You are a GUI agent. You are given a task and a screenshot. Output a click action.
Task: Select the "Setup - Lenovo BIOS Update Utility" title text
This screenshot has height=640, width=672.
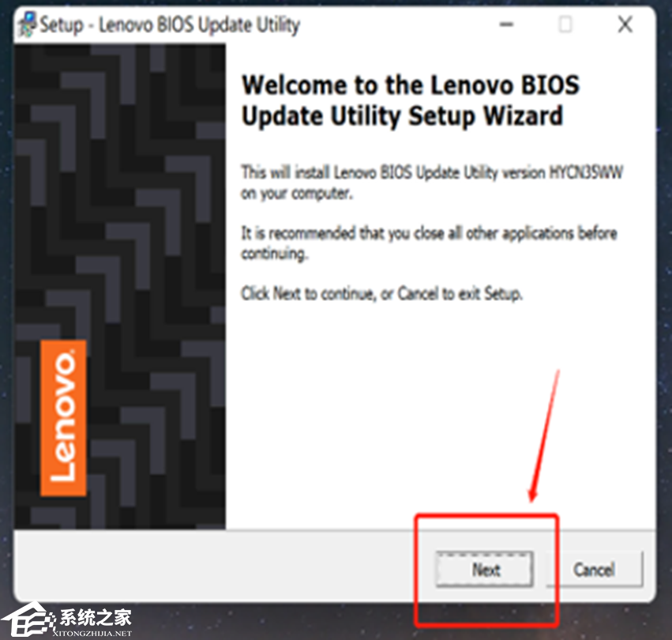tap(170, 24)
